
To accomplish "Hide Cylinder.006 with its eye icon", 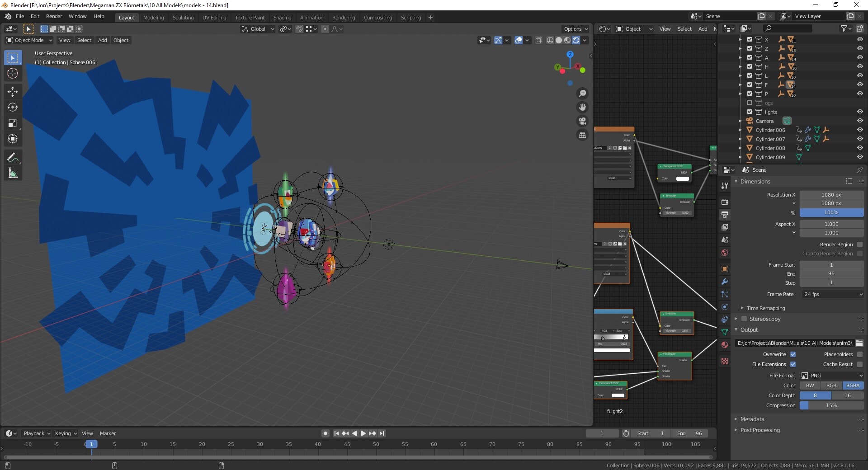I will click(860, 130).
